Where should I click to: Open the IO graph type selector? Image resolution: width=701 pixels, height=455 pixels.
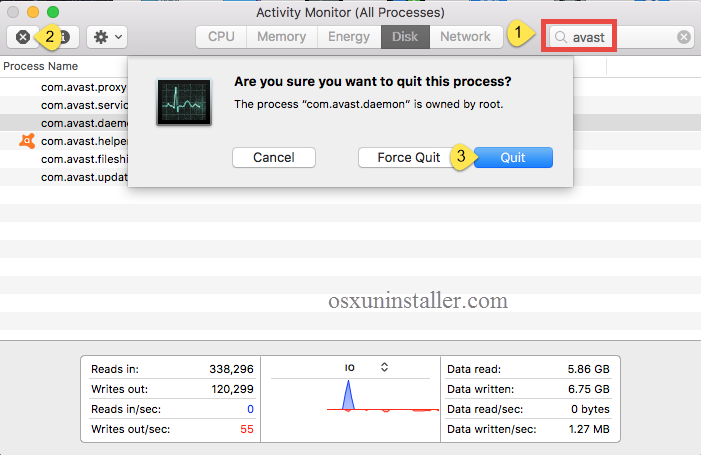click(x=384, y=367)
